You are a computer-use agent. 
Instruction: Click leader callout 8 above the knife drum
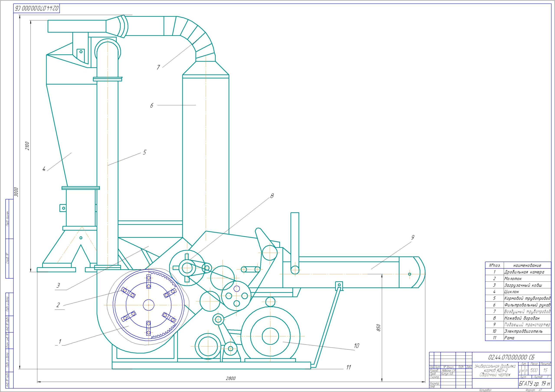point(272,196)
